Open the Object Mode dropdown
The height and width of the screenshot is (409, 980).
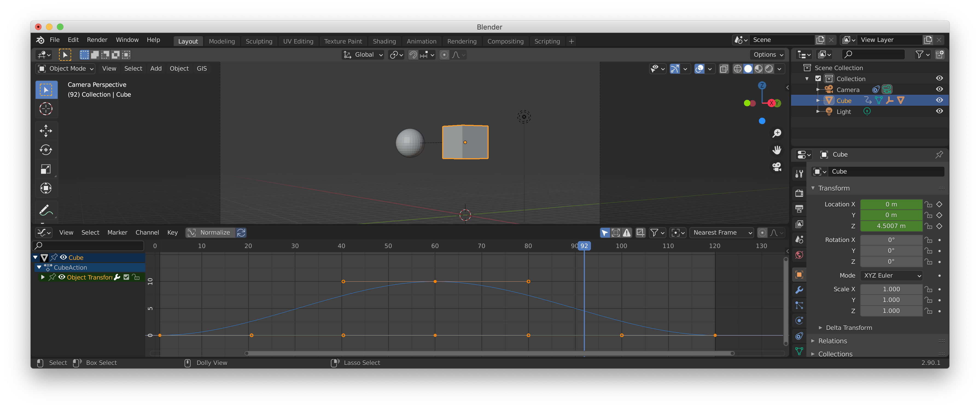tap(65, 68)
